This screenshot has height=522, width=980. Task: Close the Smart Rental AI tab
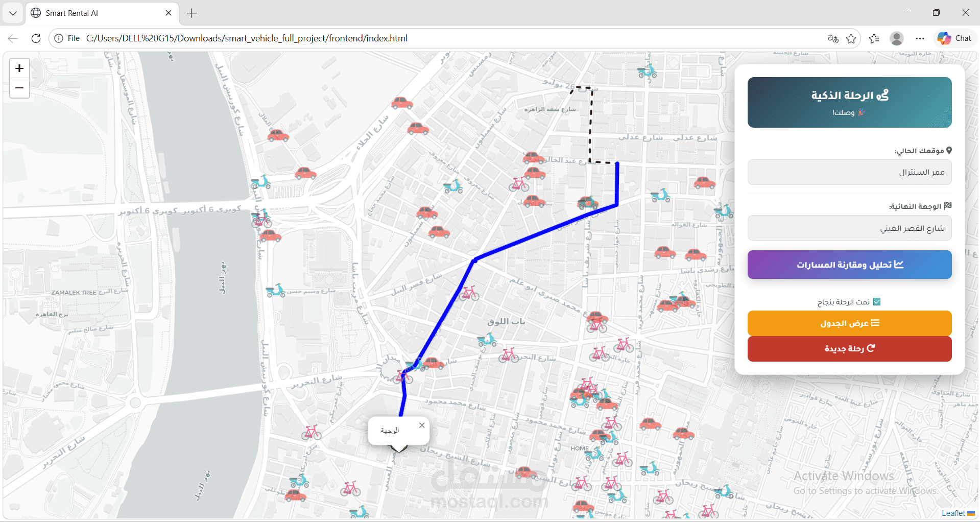(169, 13)
